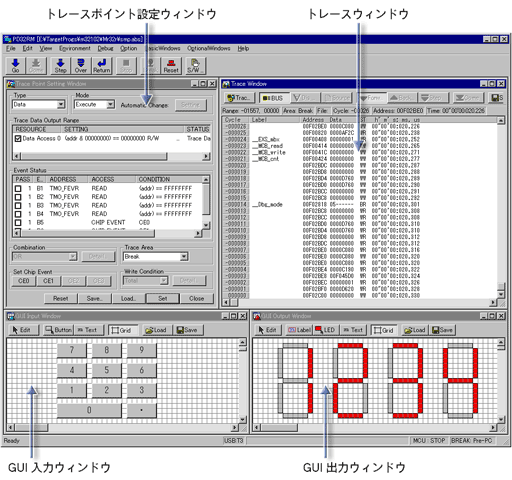Click the Set button in Trace Point Setting
512x480 pixels.
tap(163, 298)
